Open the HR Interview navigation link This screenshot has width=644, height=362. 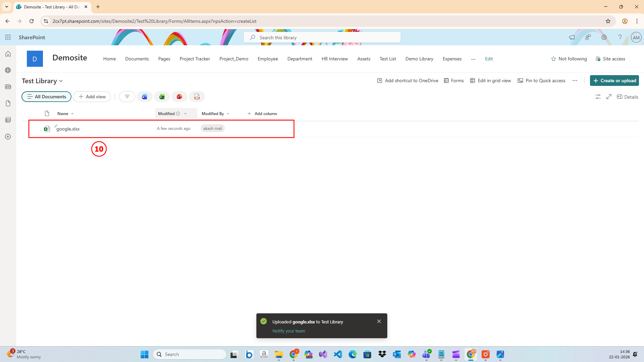coord(335,59)
